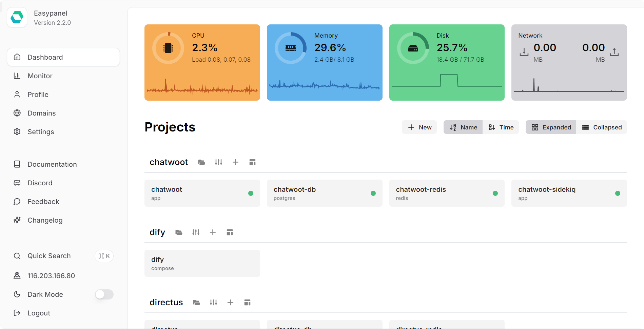
Task: Open the Disk usage card
Action: (x=447, y=62)
